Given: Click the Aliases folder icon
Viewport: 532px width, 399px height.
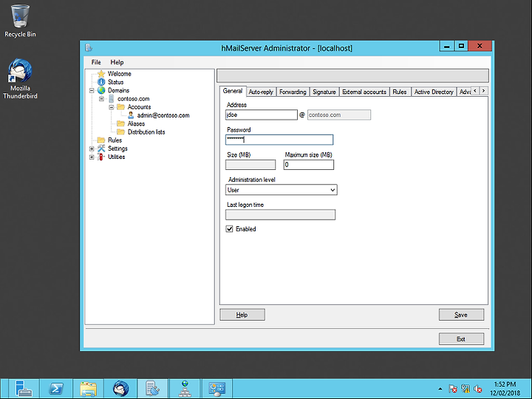Looking at the screenshot, I should (120, 123).
